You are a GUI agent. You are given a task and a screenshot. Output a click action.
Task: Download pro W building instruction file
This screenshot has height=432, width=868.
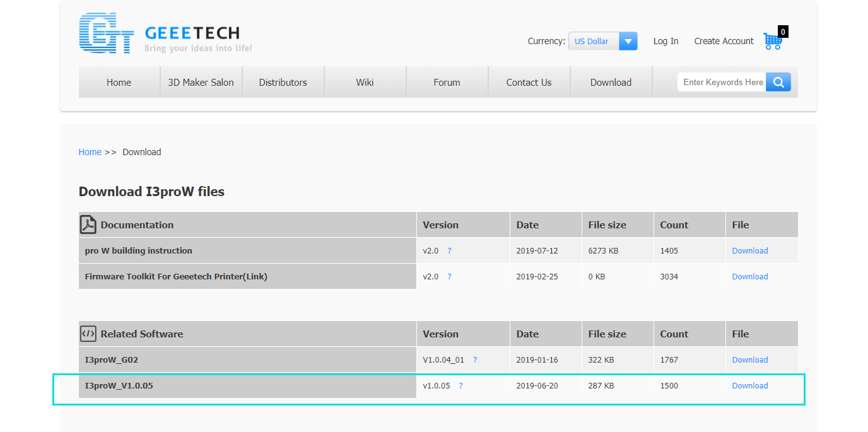coord(750,250)
